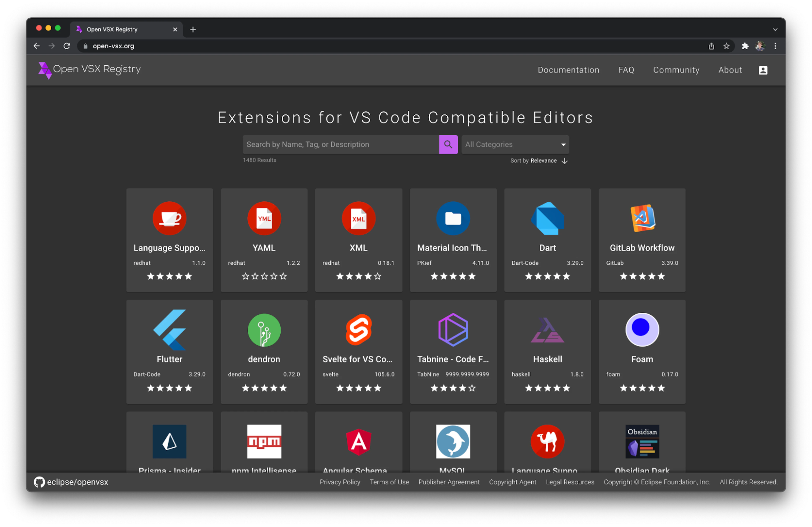The width and height of the screenshot is (812, 527).
Task: Click the YAML extension star rating
Action: click(x=264, y=276)
